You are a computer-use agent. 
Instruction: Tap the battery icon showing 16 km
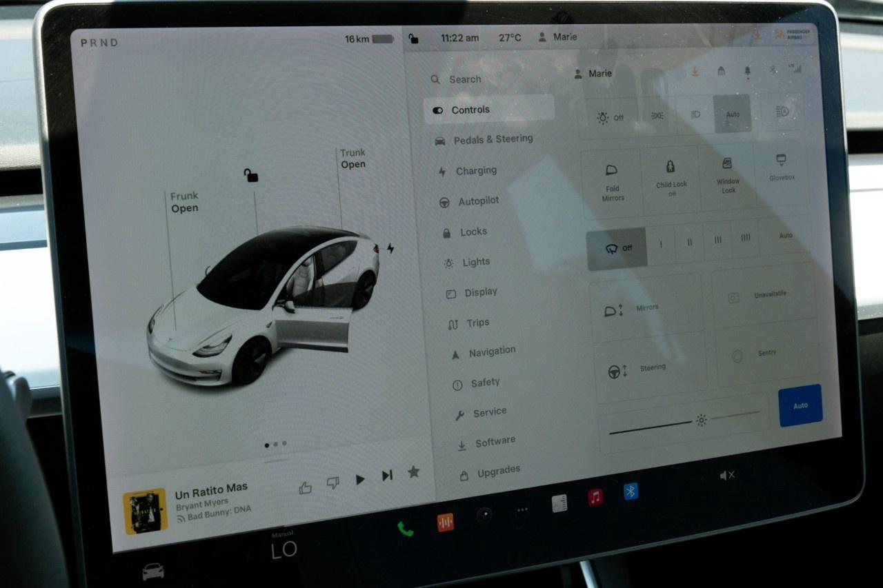[x=383, y=39]
